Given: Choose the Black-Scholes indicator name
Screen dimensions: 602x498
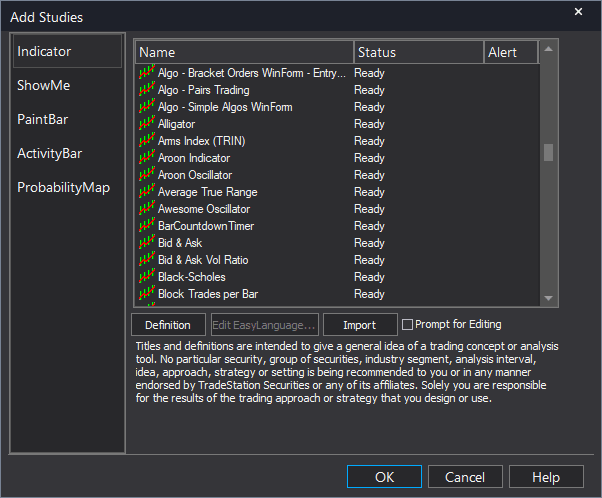Looking at the screenshot, I should coord(192,276).
